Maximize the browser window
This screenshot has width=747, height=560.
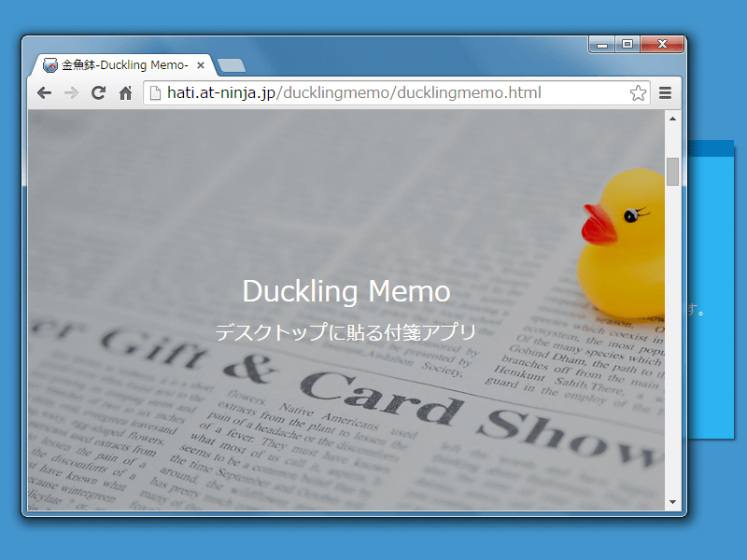[x=627, y=44]
